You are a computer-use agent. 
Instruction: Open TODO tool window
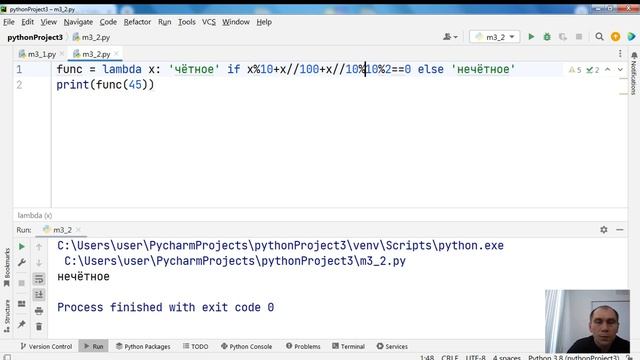pyautogui.click(x=196, y=346)
